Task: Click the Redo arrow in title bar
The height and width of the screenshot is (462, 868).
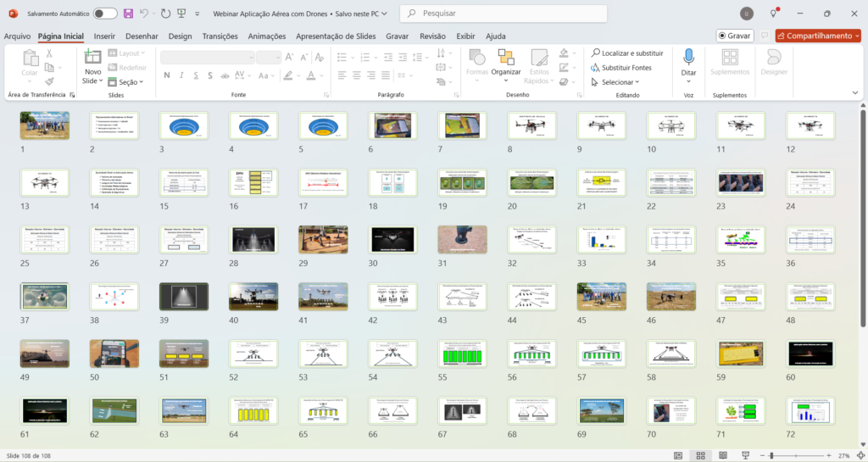Action: coord(165,14)
